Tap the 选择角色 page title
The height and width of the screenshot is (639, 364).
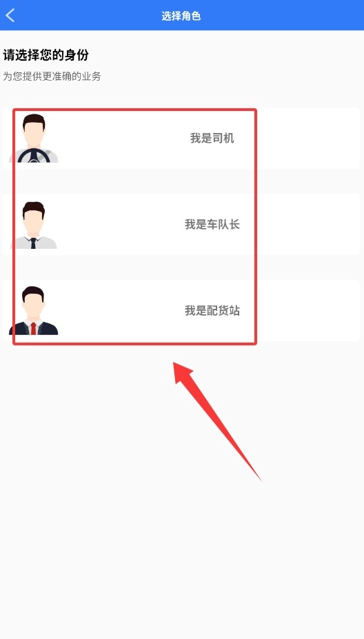coord(181,16)
